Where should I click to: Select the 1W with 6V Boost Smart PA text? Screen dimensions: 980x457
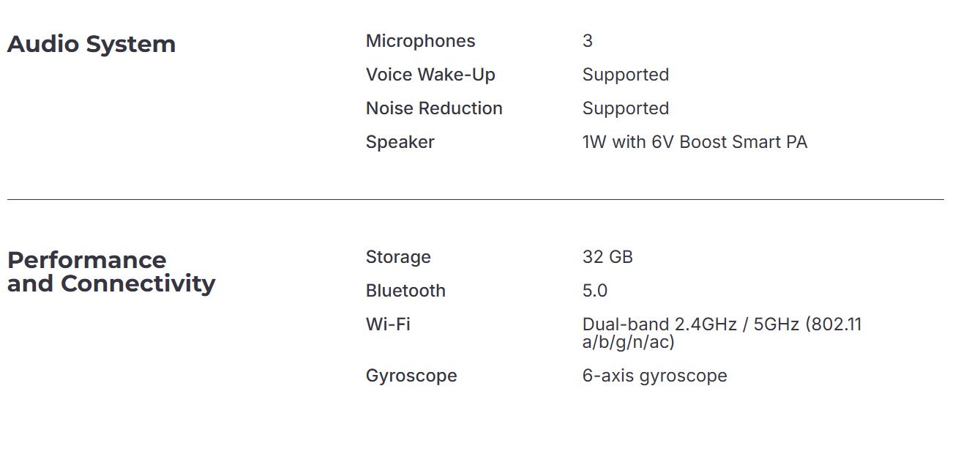[x=695, y=142]
